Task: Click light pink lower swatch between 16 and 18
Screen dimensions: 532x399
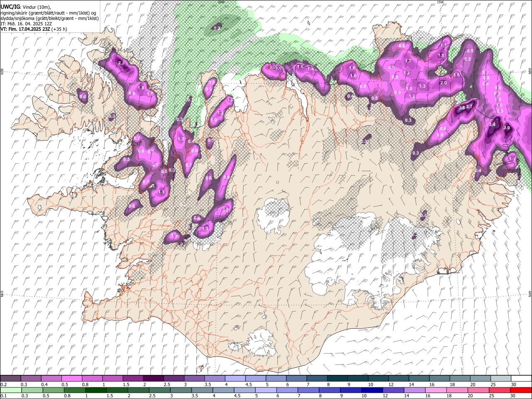Action: tap(436, 390)
